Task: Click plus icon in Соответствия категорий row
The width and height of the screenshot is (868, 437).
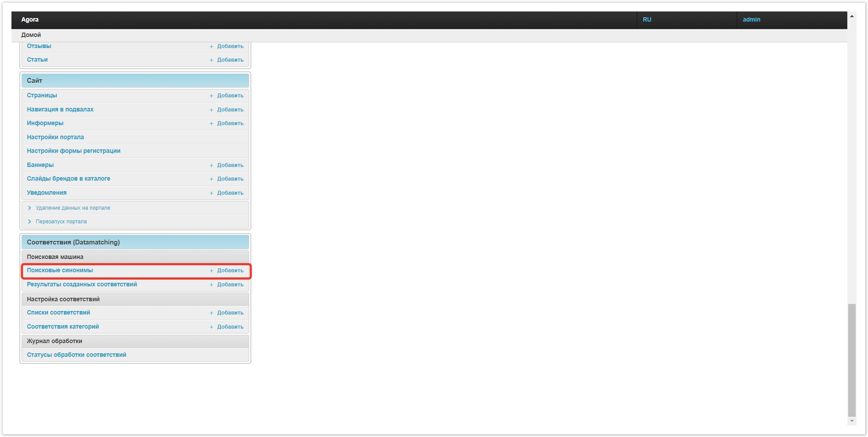Action: [x=211, y=327]
